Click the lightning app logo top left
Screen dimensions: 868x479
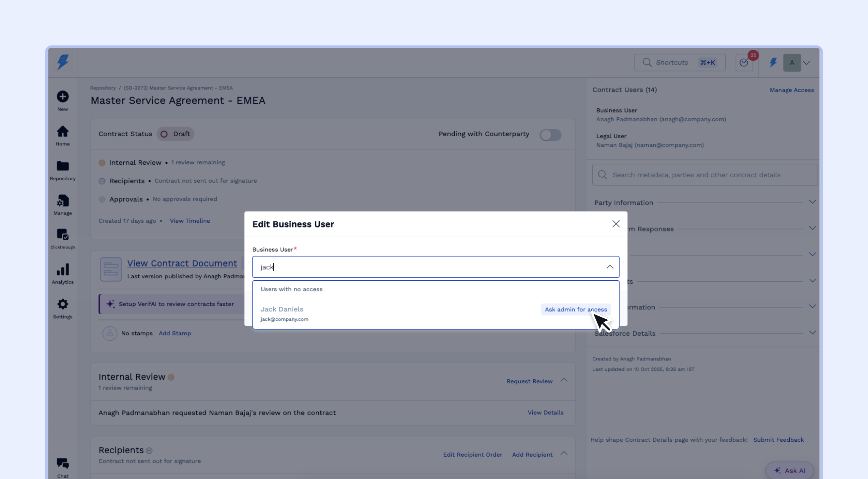pyautogui.click(x=62, y=62)
